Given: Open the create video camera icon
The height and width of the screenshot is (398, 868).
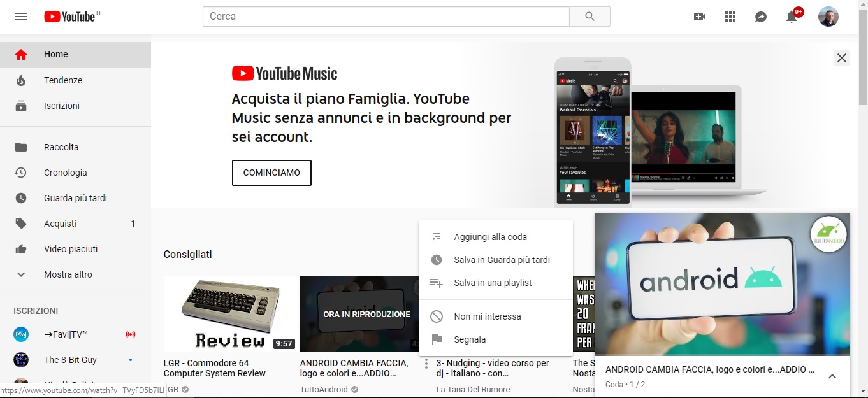Looking at the screenshot, I should pyautogui.click(x=700, y=17).
